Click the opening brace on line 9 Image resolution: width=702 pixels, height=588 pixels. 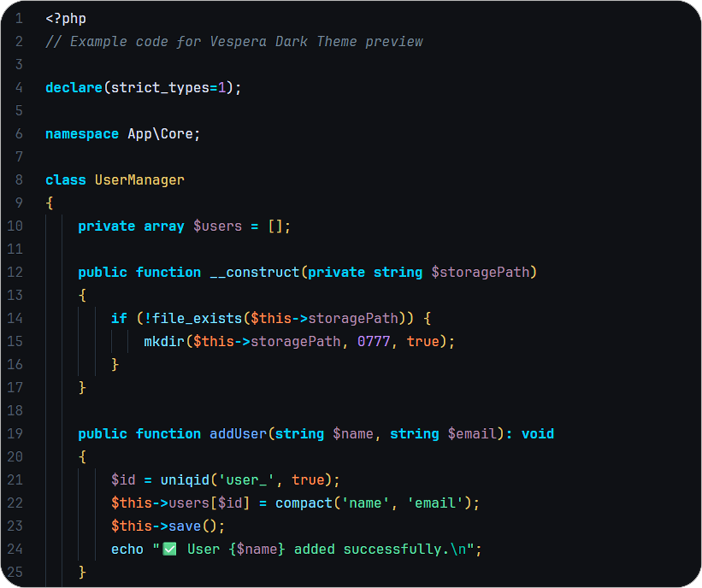pos(50,203)
